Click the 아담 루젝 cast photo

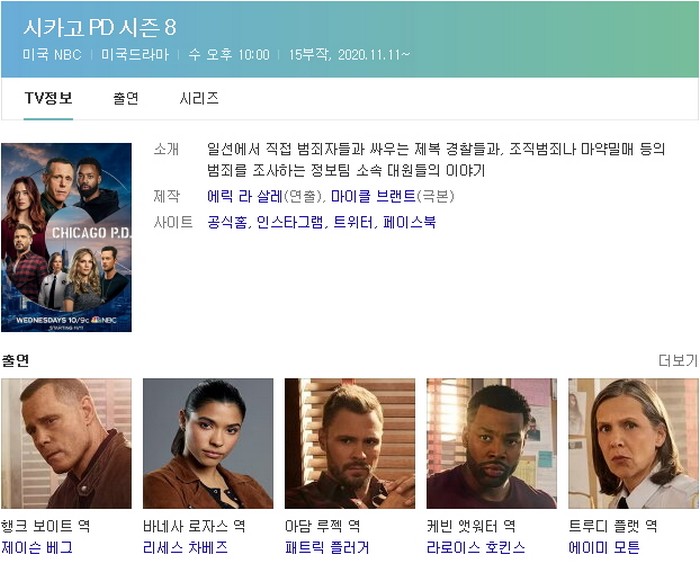coord(350,443)
